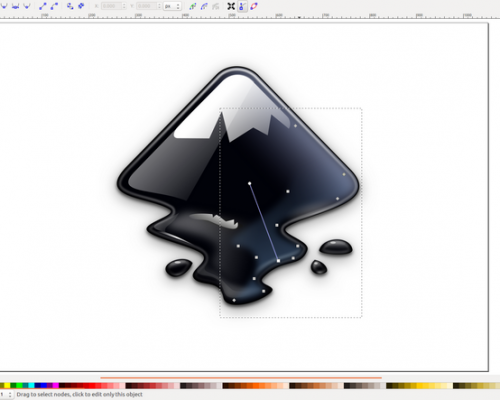Screen dimensions: 500x400
Task: Click the X coordinate stepper arrows
Action: pyautogui.click(x=124, y=6)
